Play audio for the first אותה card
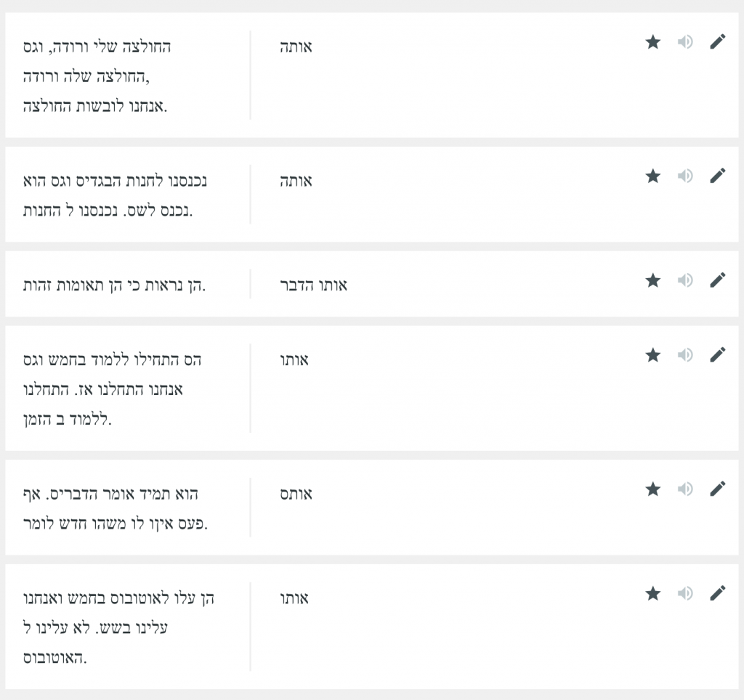 (685, 42)
